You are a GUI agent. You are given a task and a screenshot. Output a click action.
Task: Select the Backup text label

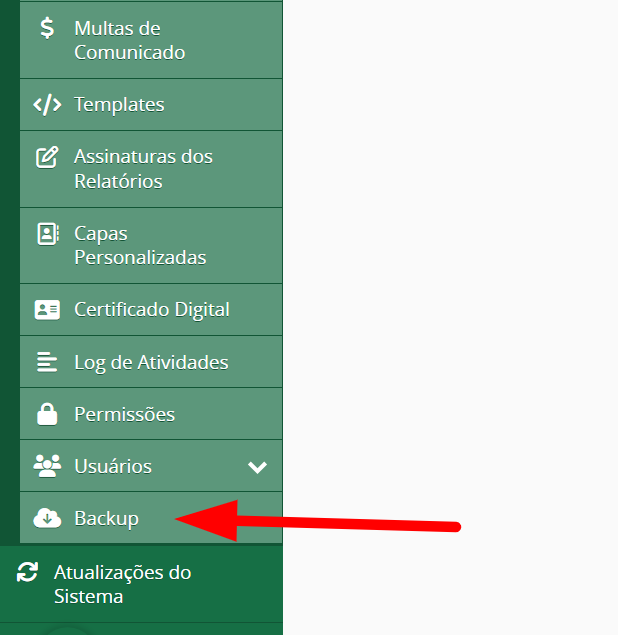[106, 518]
